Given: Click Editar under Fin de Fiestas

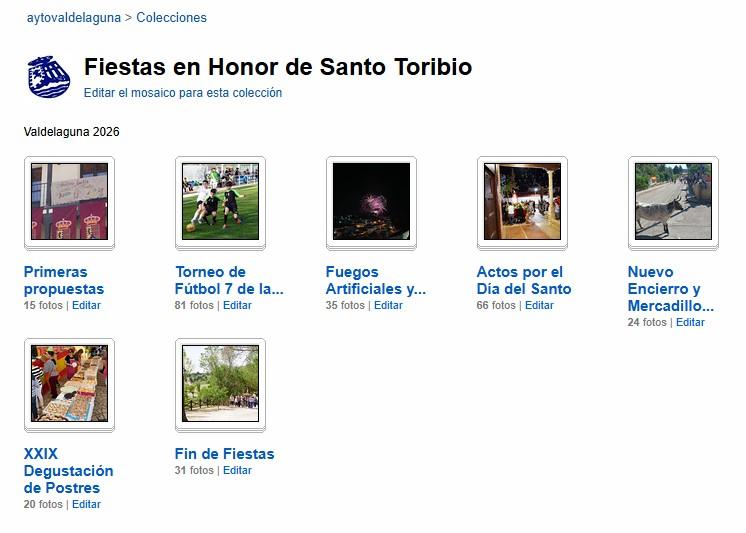Looking at the screenshot, I should (x=237, y=471).
